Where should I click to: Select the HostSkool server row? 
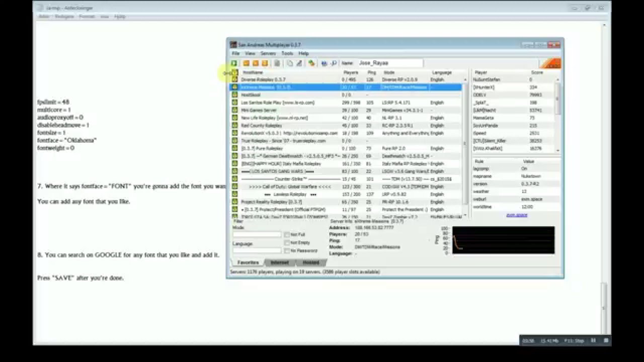[346, 95]
